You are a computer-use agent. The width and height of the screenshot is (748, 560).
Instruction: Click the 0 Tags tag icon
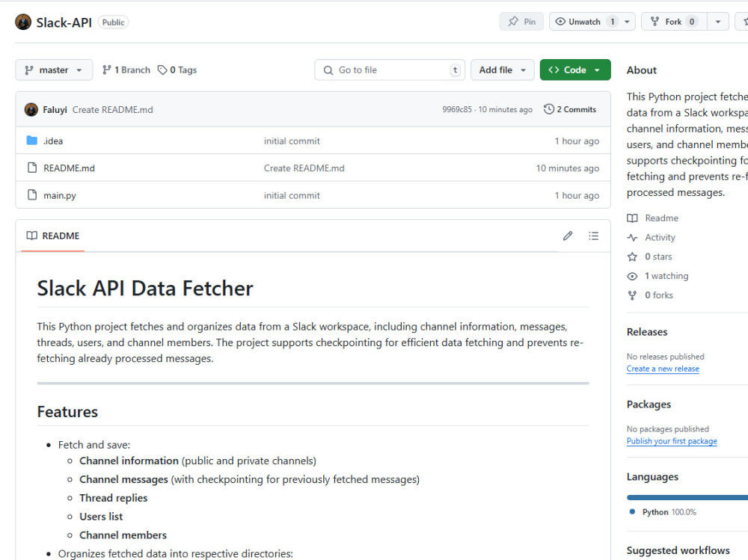coord(162,70)
